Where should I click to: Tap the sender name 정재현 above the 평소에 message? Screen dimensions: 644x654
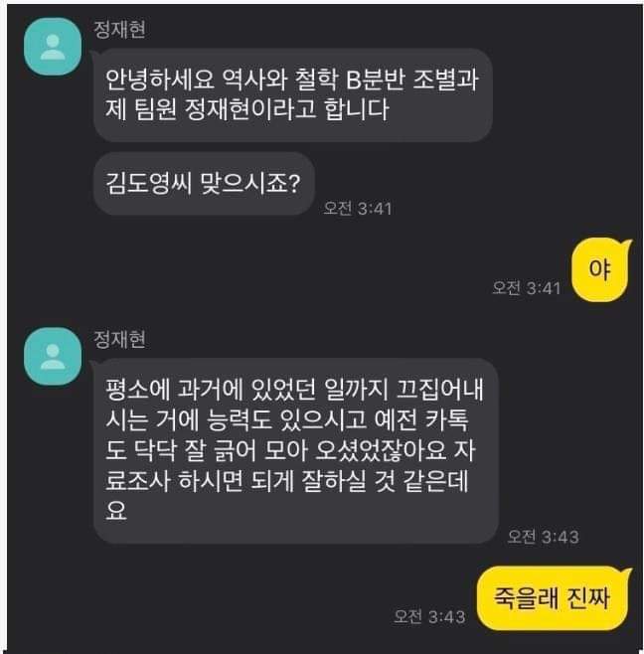119,339
